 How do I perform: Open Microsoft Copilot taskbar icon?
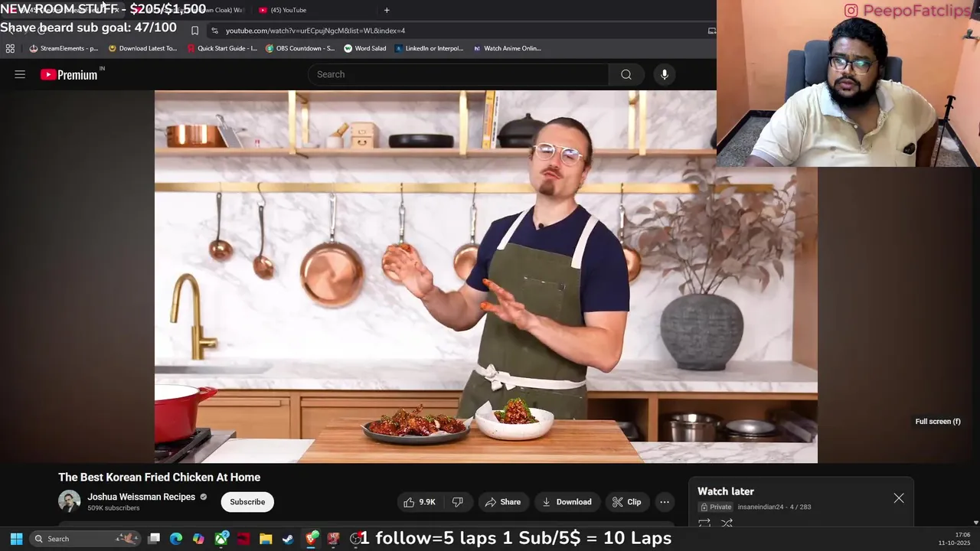point(198,539)
